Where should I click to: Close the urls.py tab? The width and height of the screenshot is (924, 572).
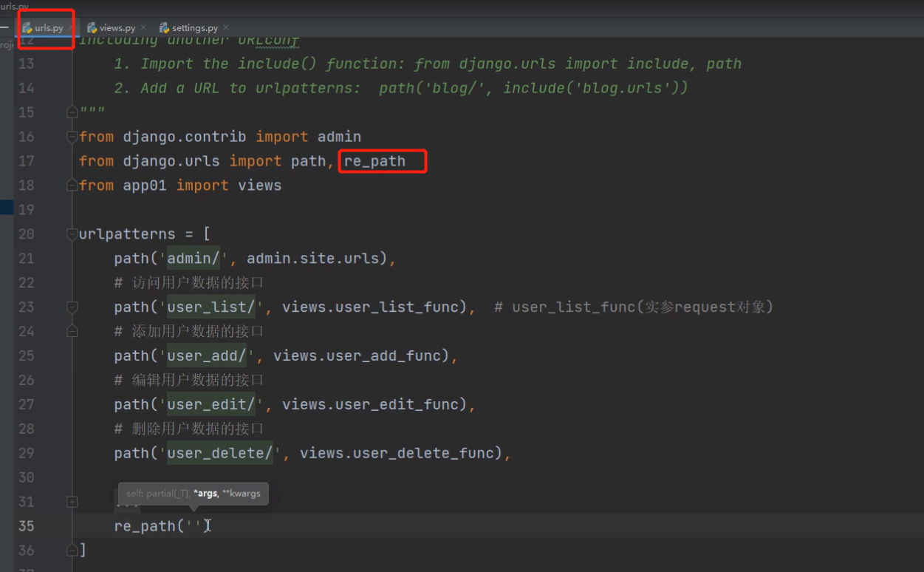click(x=70, y=28)
